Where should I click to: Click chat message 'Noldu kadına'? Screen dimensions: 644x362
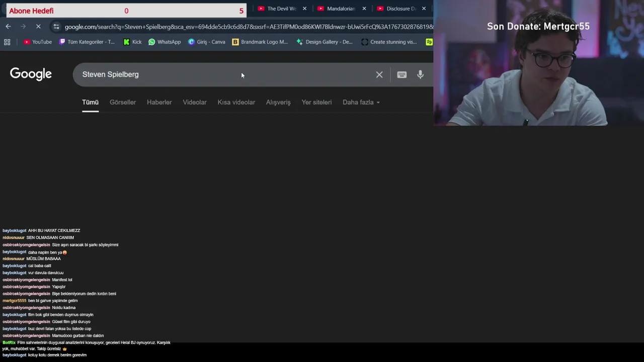63,308
